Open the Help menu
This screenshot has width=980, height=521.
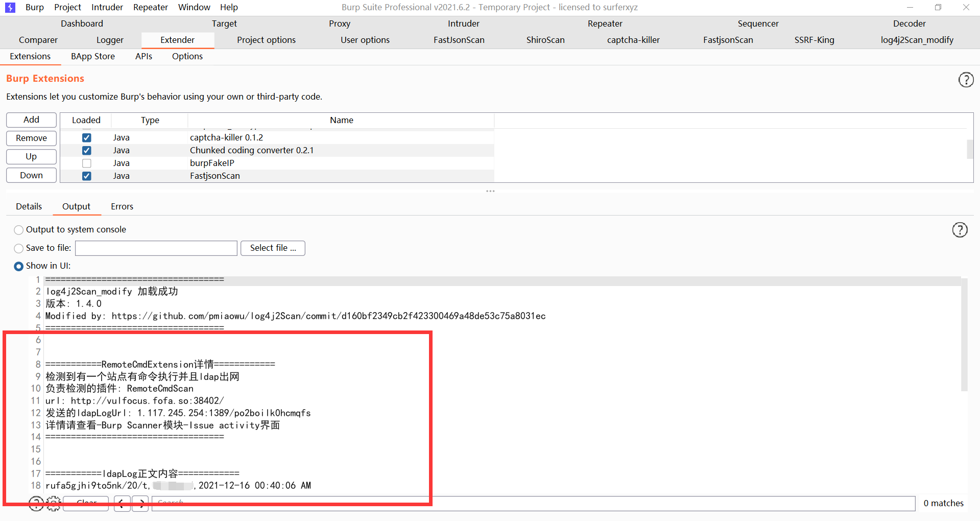coord(229,7)
